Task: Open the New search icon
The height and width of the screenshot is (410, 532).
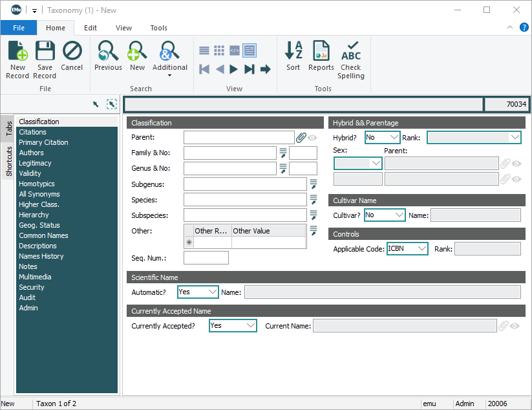Action: pos(137,52)
